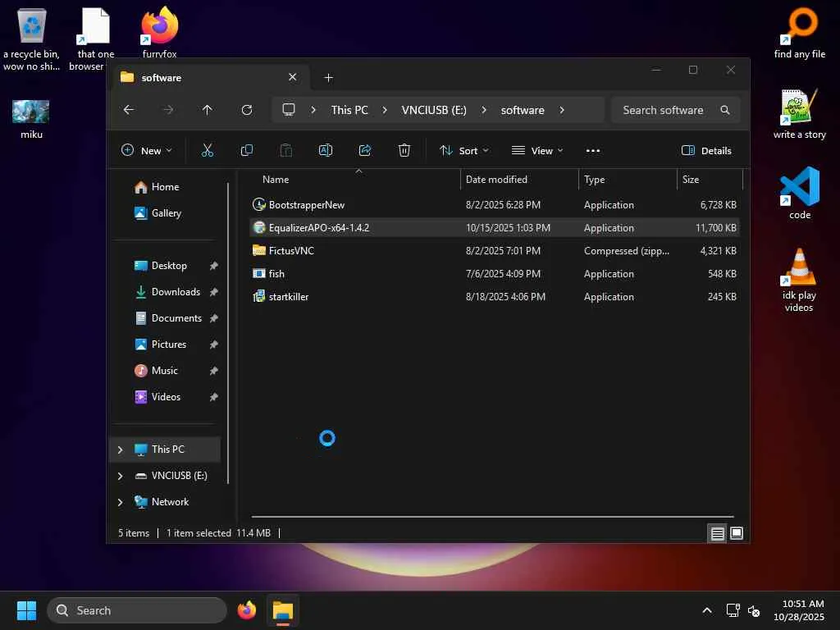The height and width of the screenshot is (630, 840).
Task: Click the Paste clipboard icon
Action: 286,151
